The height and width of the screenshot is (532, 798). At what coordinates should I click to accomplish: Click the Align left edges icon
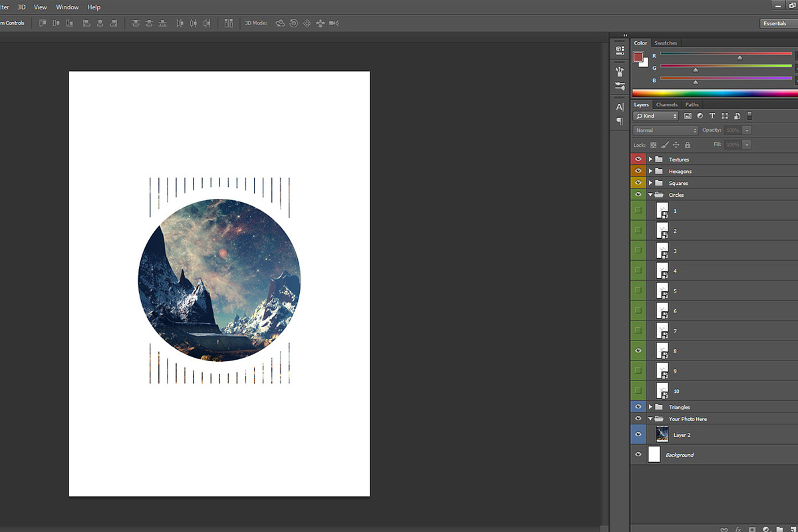tap(86, 23)
